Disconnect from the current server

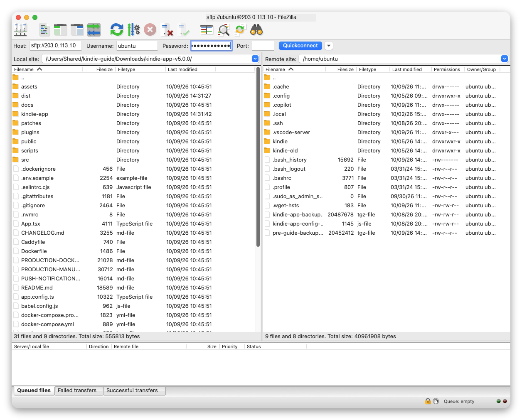pos(167,30)
